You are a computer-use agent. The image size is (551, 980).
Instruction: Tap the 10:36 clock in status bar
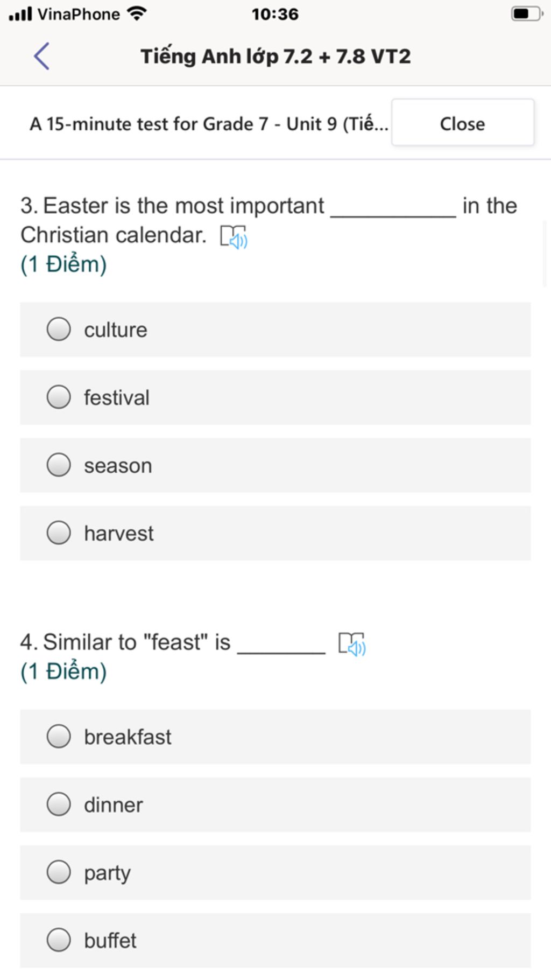pos(275,14)
